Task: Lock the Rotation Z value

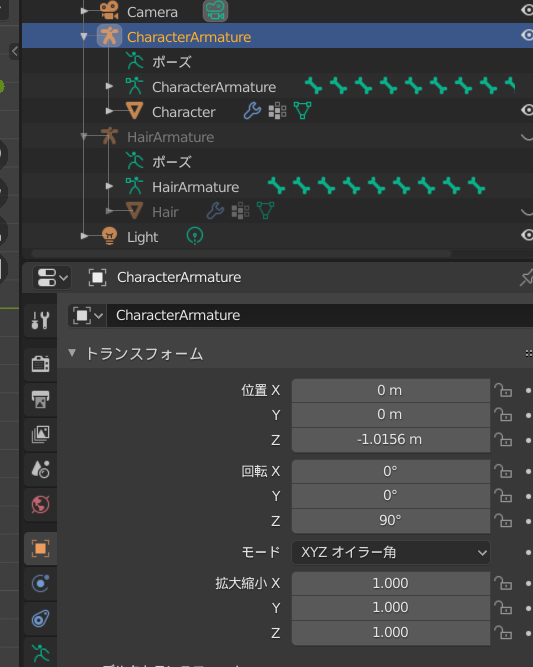Action: tap(503, 521)
